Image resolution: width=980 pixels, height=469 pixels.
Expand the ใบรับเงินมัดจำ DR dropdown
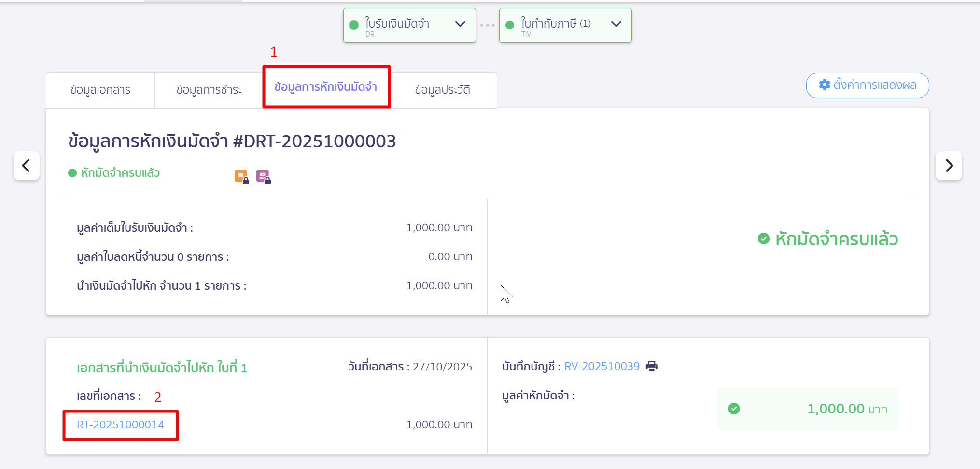click(460, 24)
